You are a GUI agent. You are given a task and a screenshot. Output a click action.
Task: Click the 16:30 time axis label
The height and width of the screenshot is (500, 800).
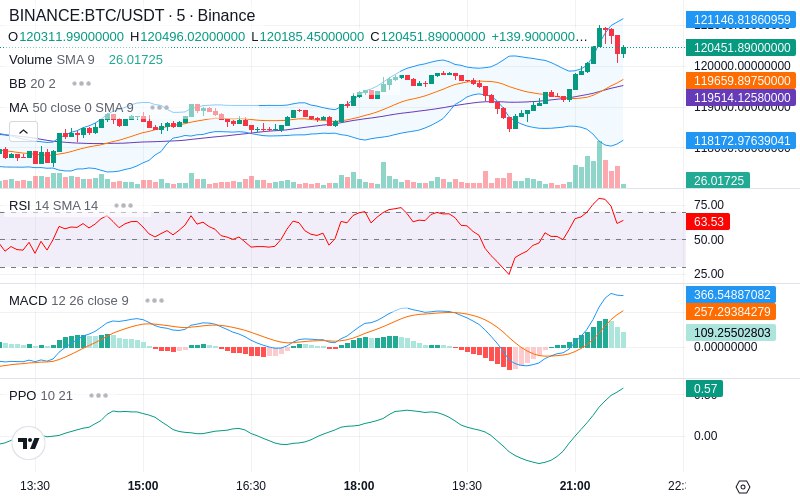pyautogui.click(x=251, y=486)
